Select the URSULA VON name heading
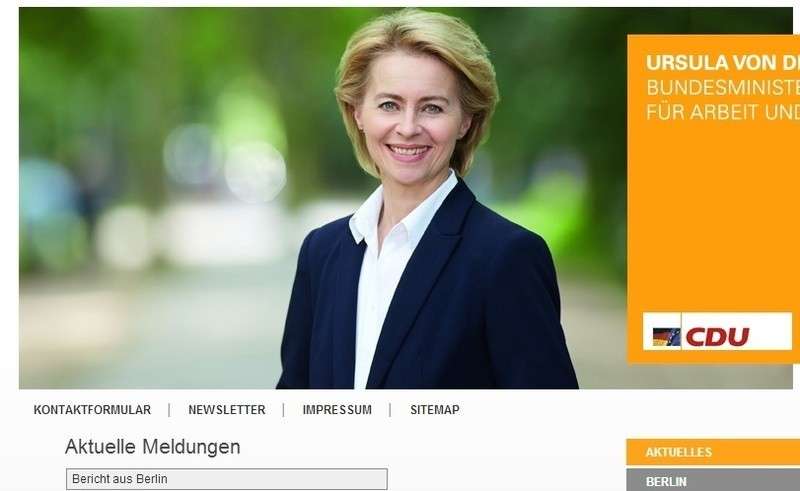 (722, 63)
